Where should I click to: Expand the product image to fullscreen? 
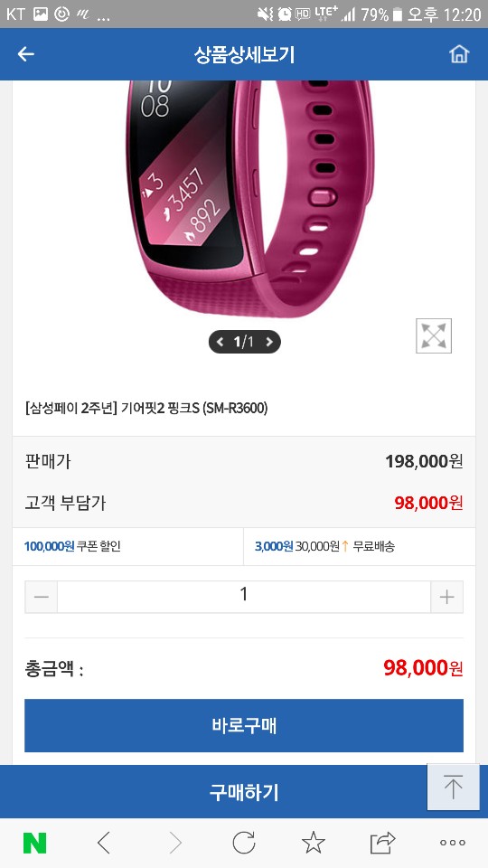click(434, 335)
